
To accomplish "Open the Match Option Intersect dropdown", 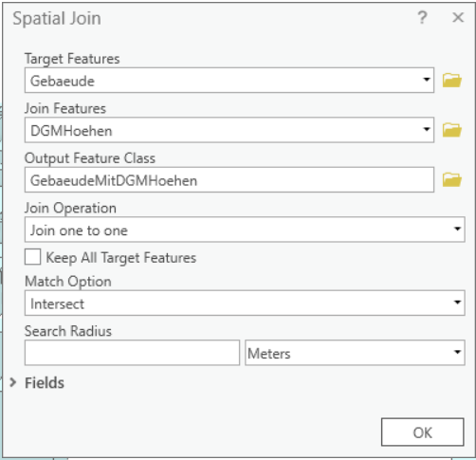I will 245,303.
